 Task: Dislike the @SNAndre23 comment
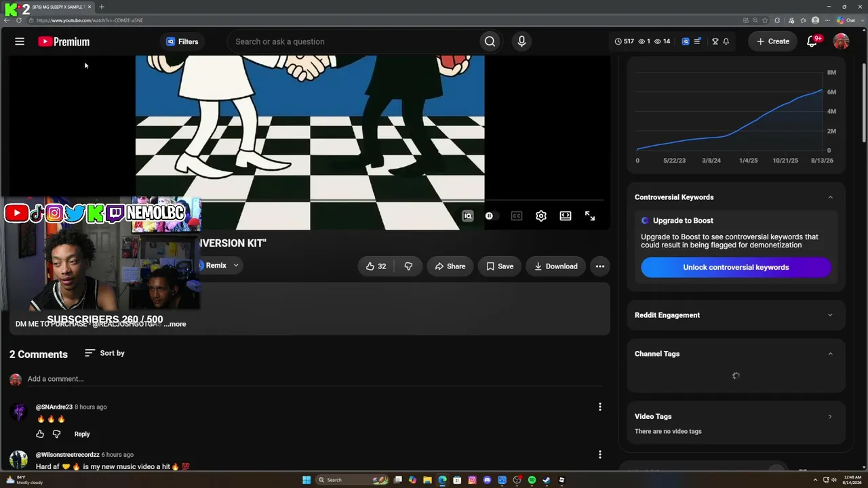(x=57, y=434)
